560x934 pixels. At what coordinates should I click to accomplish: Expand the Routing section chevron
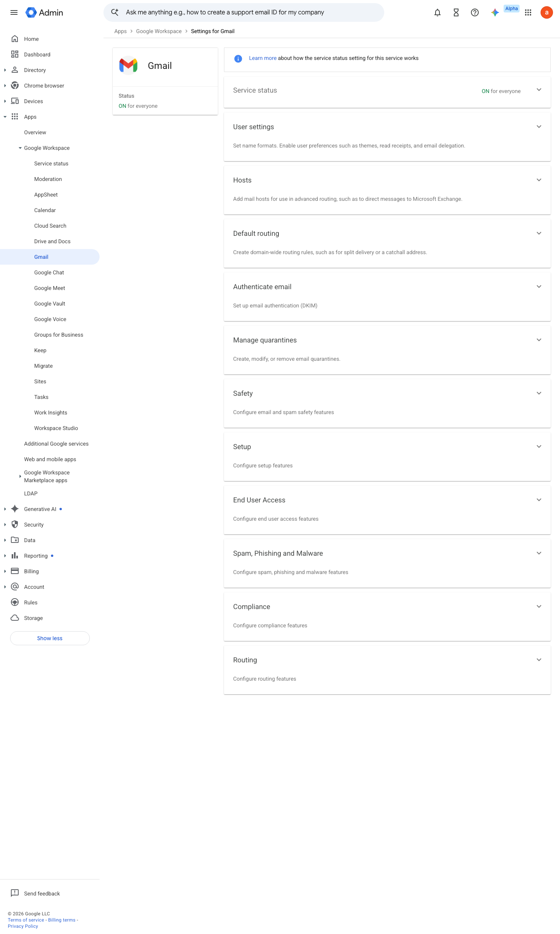click(539, 660)
